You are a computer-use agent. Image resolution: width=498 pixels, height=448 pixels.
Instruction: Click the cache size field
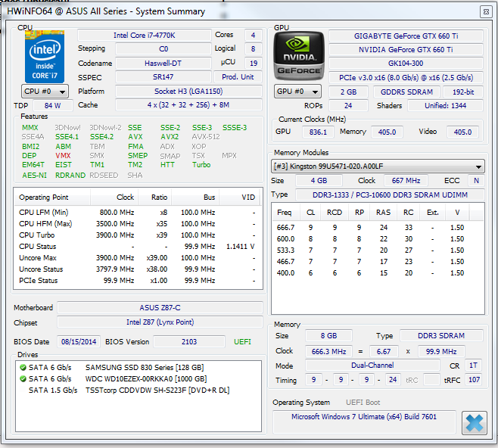tap(188, 105)
